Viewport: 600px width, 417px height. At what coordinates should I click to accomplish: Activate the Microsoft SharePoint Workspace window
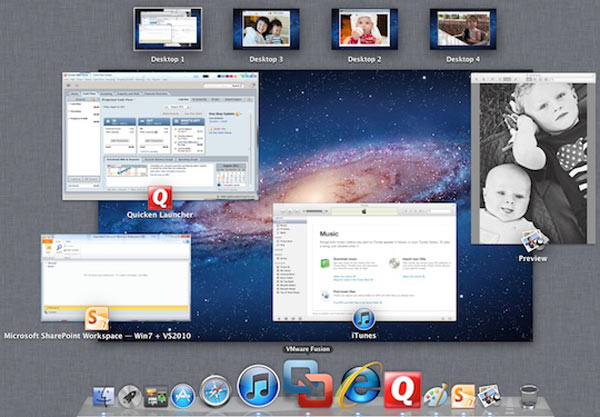pos(115,277)
